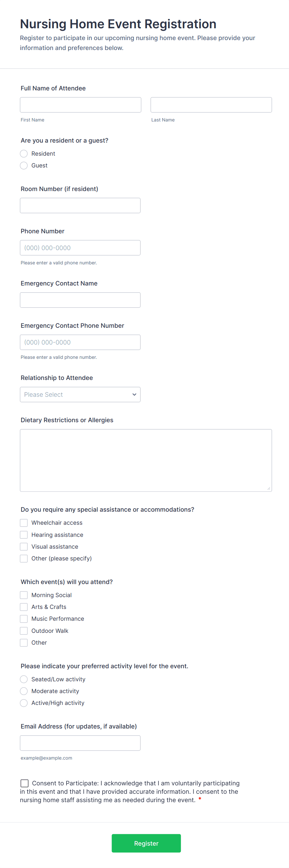The width and height of the screenshot is (289, 868).
Task: Click the Room Number field
Action: (x=80, y=205)
